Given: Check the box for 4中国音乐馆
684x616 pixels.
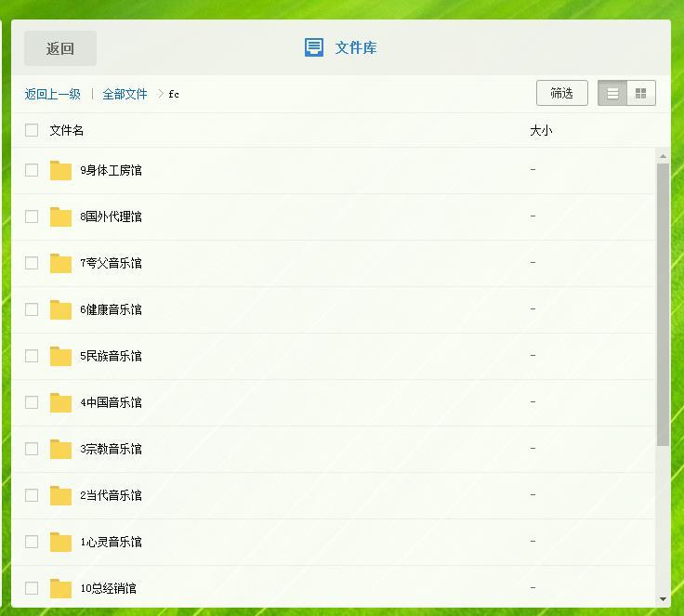Looking at the screenshot, I should tap(32, 402).
